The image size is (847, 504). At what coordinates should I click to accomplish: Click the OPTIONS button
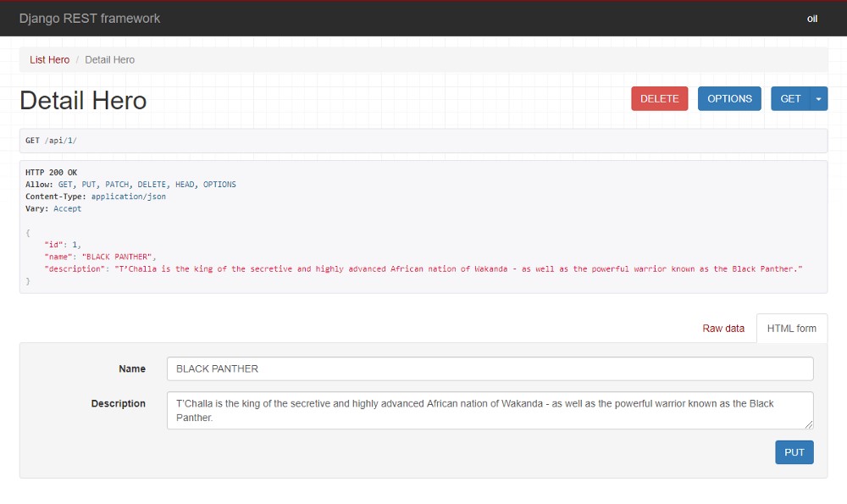(x=729, y=99)
